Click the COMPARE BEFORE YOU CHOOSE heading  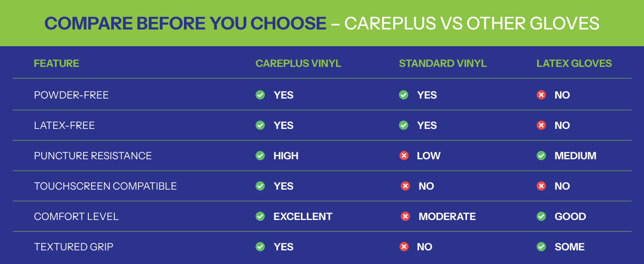pos(185,23)
